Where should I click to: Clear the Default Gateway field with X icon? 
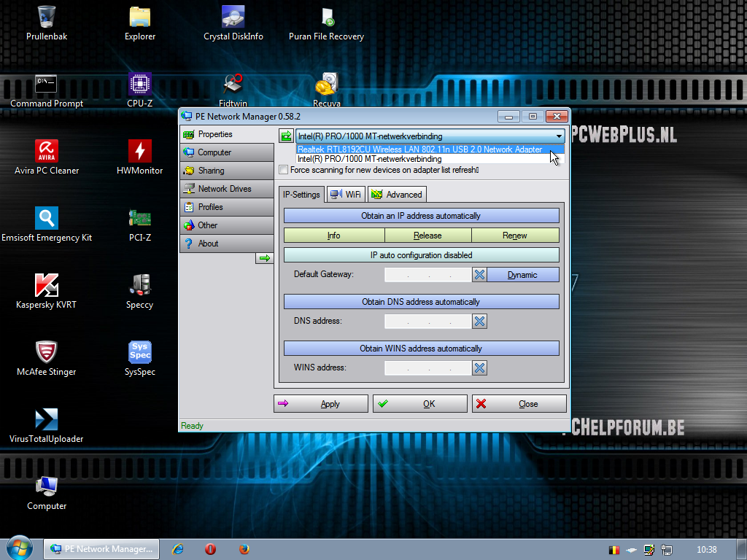tap(479, 275)
